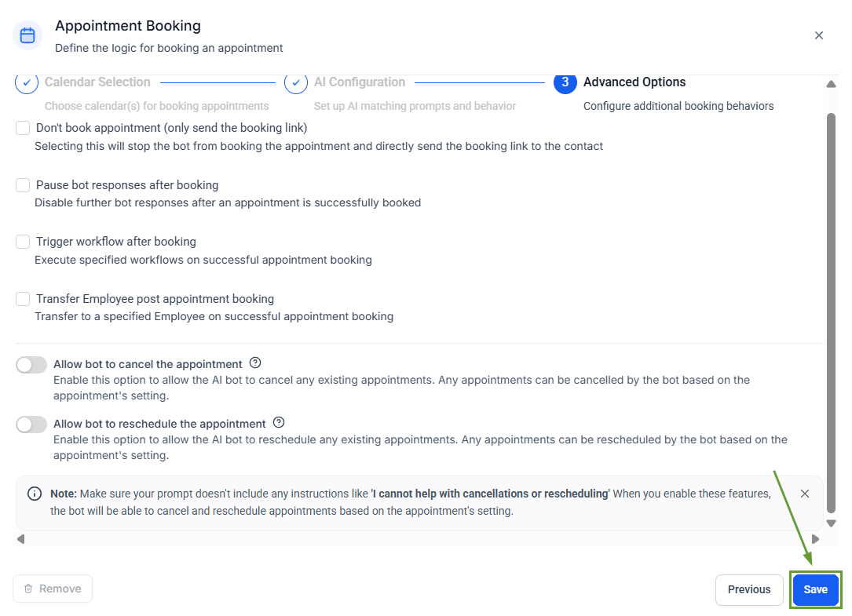
Task: Click the step 3 Advanced Options circle
Action: point(565,82)
